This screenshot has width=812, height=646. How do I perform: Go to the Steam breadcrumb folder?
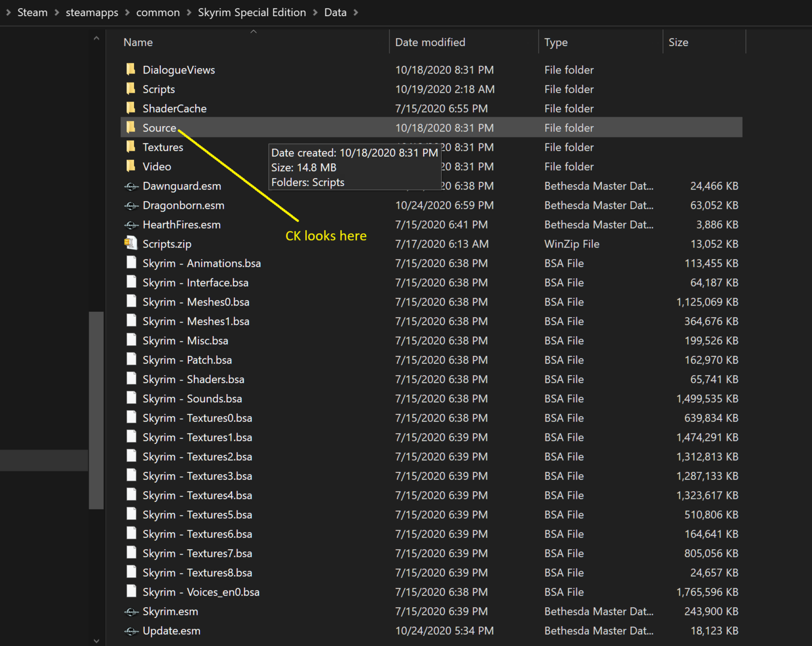(x=32, y=13)
